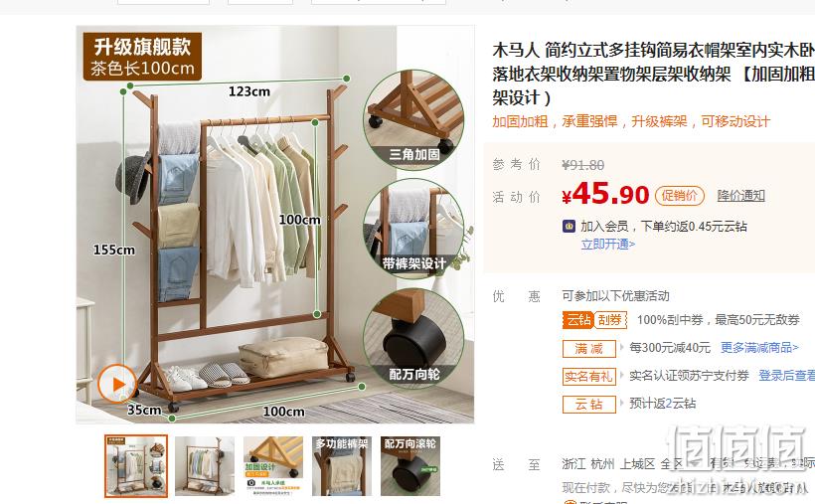Click the 三角加固 detail circle image

(413, 120)
